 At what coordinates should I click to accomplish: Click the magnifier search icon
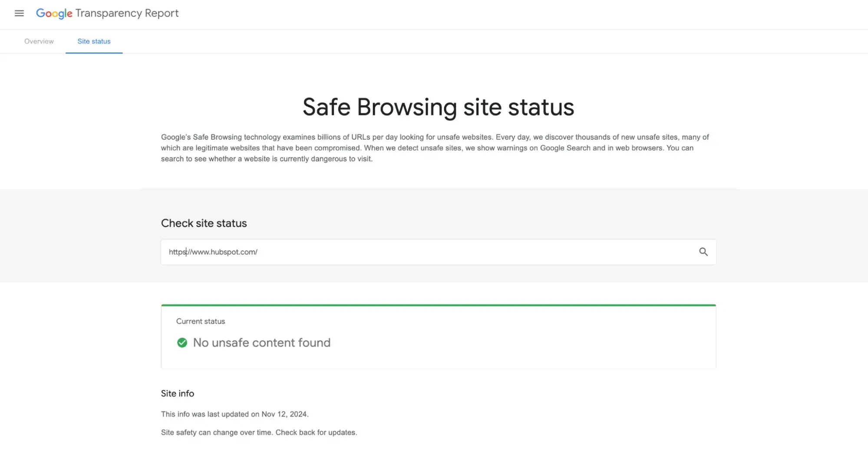[703, 252]
